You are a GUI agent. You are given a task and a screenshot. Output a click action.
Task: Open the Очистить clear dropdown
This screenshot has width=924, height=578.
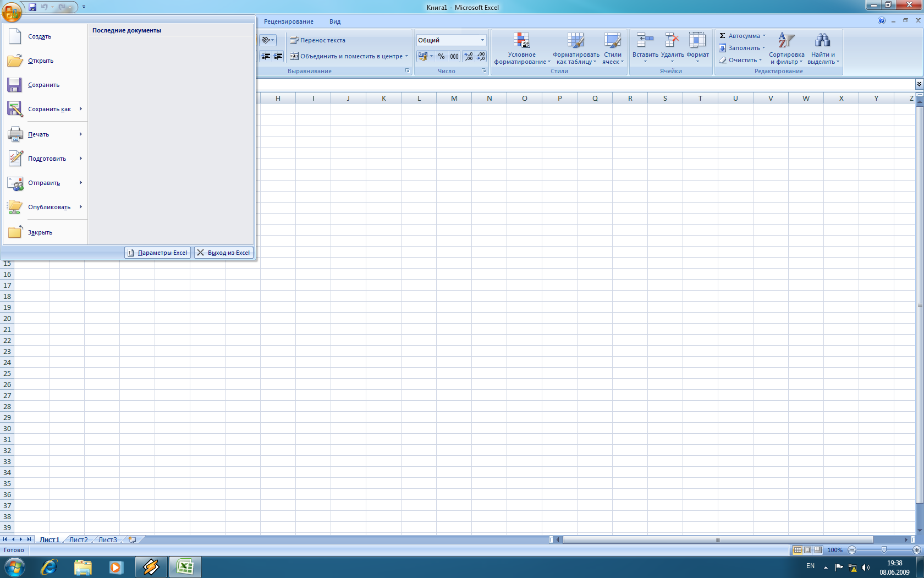740,60
